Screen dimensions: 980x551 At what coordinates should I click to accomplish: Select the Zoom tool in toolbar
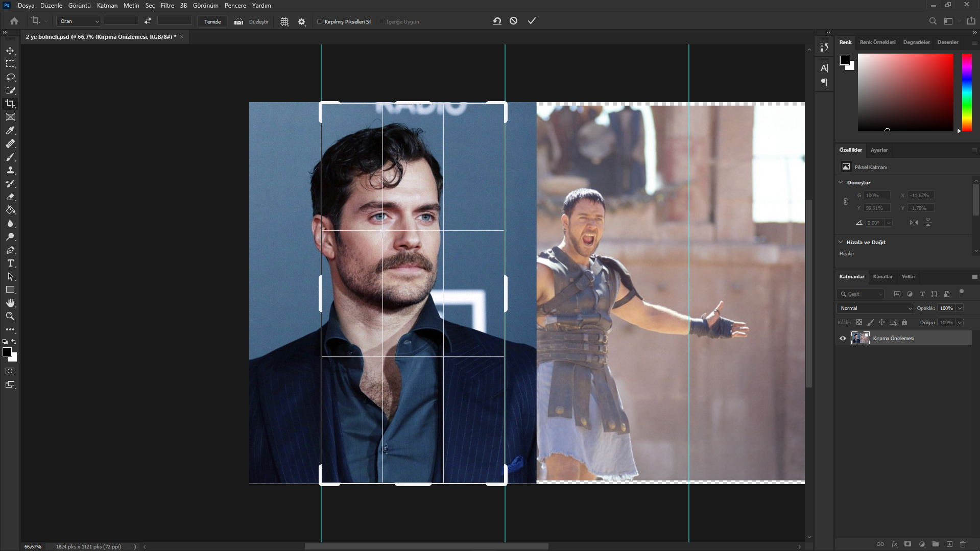[x=10, y=317]
